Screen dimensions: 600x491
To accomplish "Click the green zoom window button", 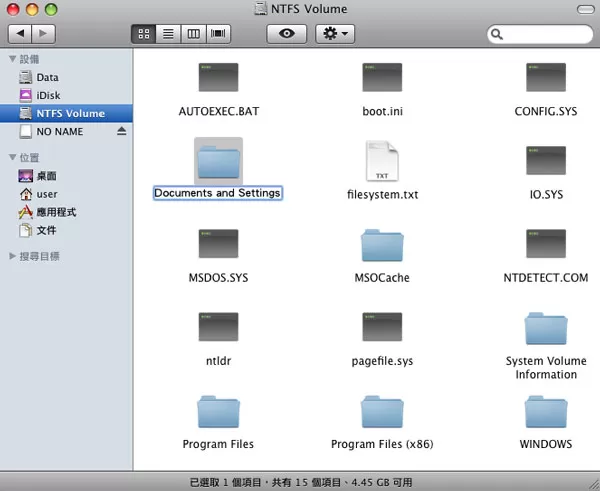I will [x=51, y=9].
